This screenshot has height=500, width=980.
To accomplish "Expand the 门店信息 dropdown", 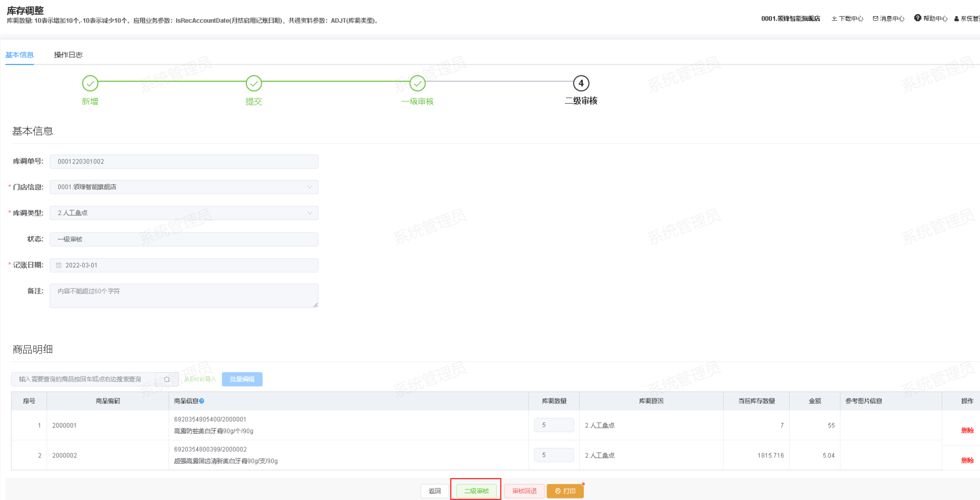I will point(309,187).
